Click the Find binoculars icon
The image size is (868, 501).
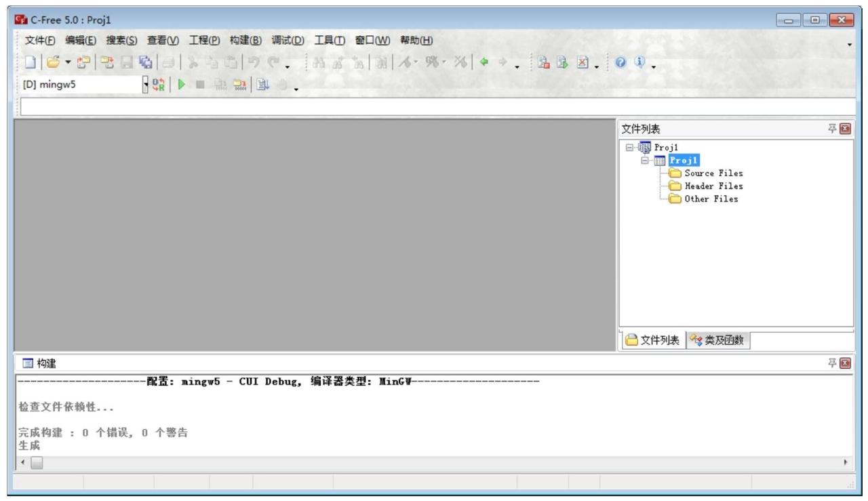(319, 62)
